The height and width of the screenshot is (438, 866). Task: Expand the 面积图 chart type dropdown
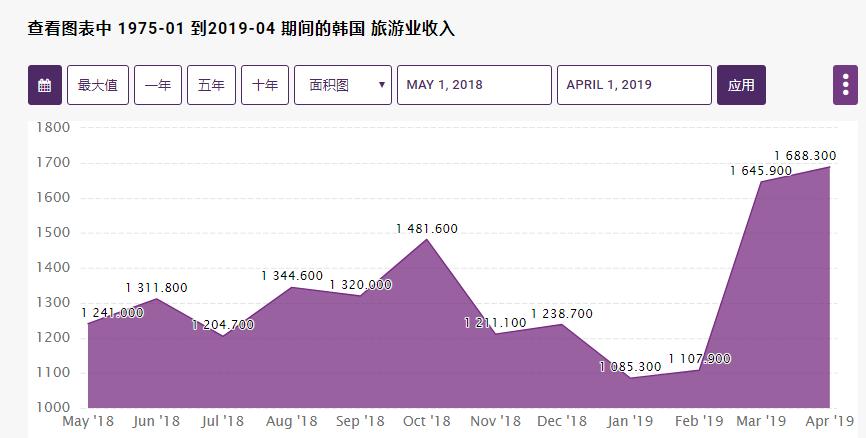[x=343, y=85]
